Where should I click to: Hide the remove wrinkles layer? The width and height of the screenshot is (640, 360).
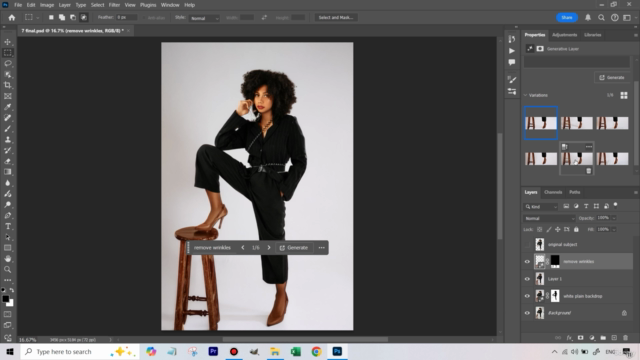click(527, 262)
